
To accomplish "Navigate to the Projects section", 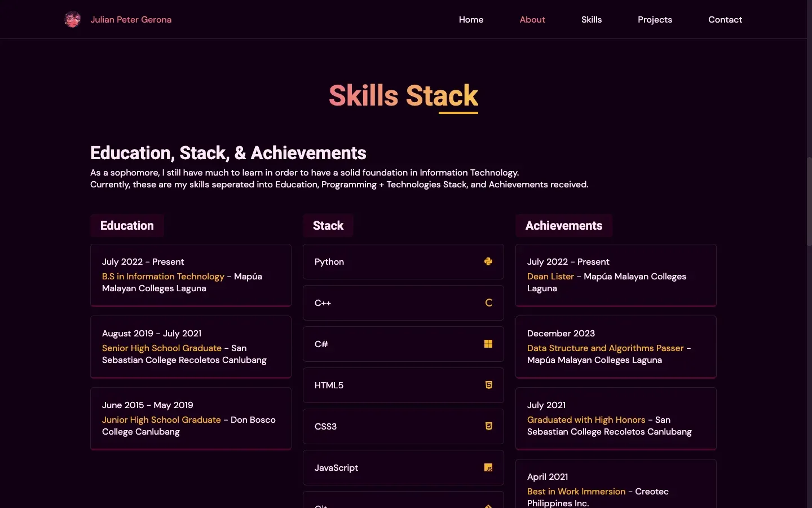I will [655, 19].
